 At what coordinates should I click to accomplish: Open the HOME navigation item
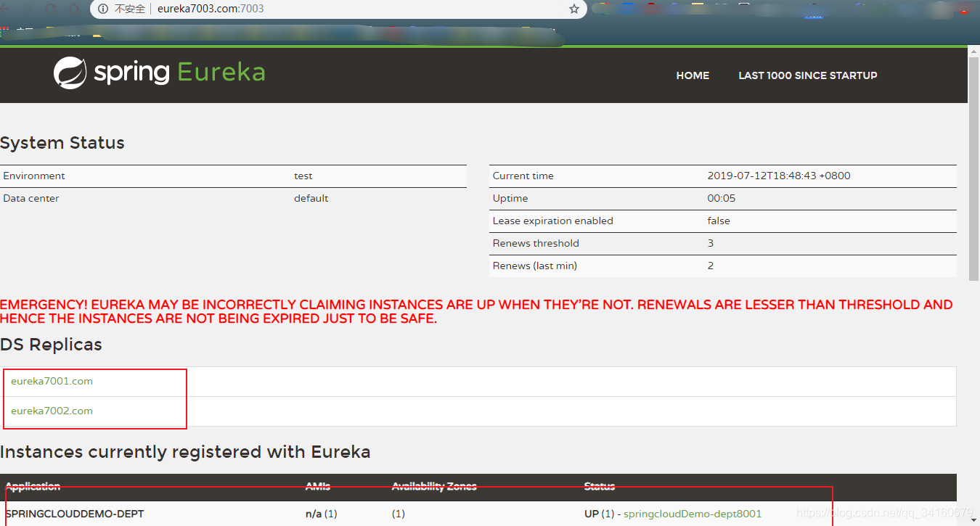point(693,75)
